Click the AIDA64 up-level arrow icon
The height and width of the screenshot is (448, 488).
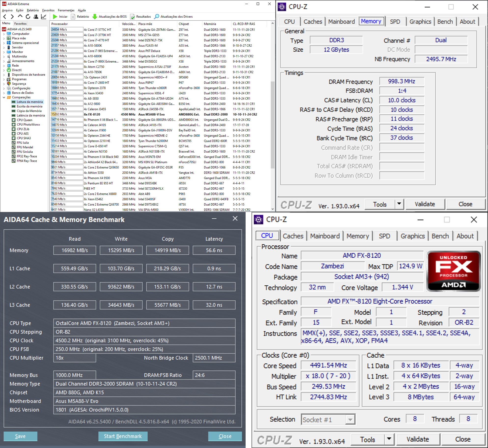coord(20,16)
